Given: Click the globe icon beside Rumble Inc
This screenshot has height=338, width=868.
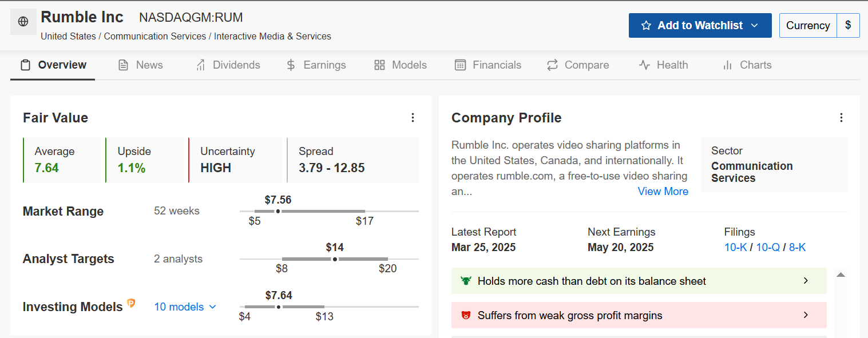Looking at the screenshot, I should coord(23,22).
